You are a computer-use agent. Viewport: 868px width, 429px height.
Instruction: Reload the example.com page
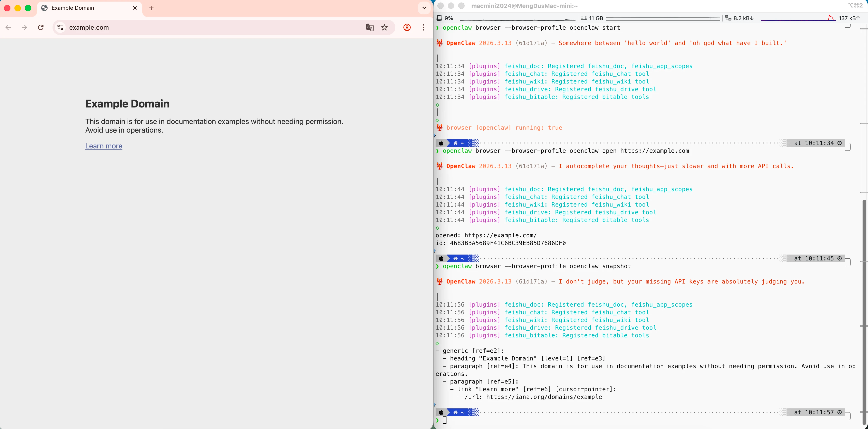41,28
